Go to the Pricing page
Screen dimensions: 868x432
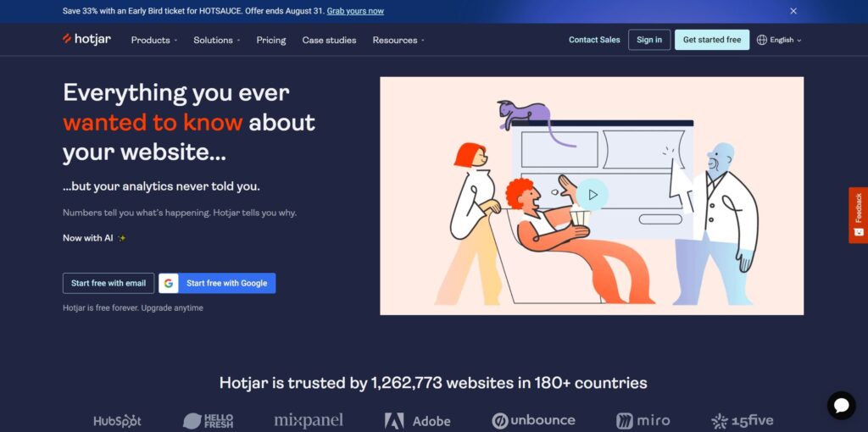click(271, 40)
